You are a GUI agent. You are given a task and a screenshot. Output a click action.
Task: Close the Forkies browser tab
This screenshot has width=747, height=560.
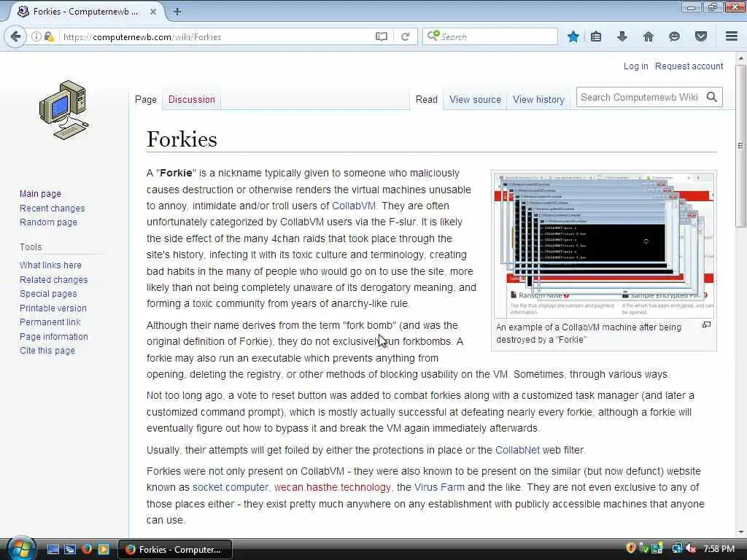153,12
